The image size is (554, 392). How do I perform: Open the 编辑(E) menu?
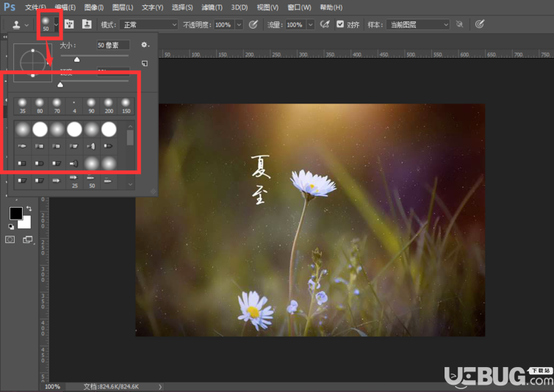pyautogui.click(x=65, y=7)
